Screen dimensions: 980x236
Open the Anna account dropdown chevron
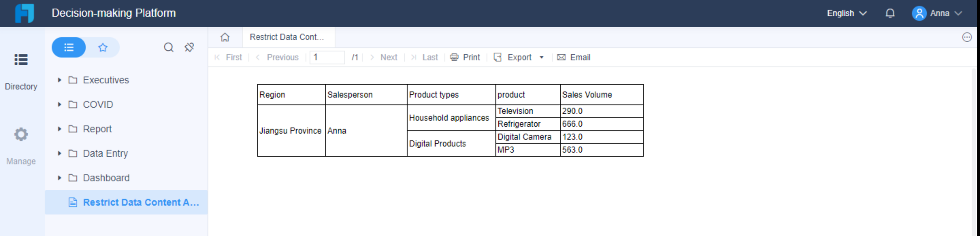click(958, 13)
